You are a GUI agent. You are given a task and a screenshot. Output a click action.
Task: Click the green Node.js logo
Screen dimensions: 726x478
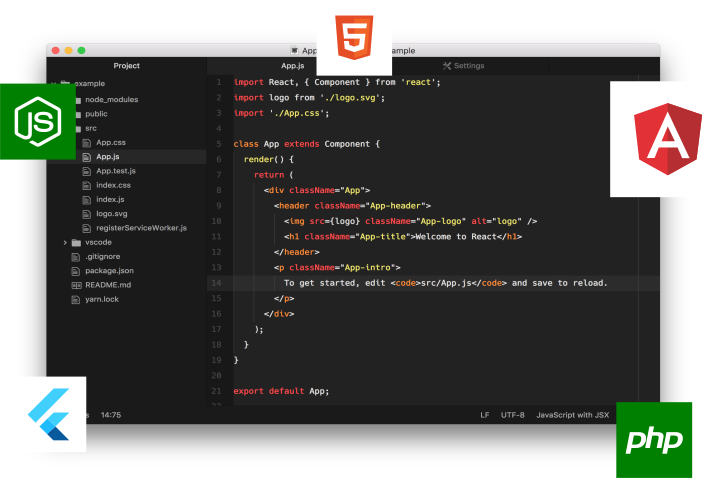[37, 121]
